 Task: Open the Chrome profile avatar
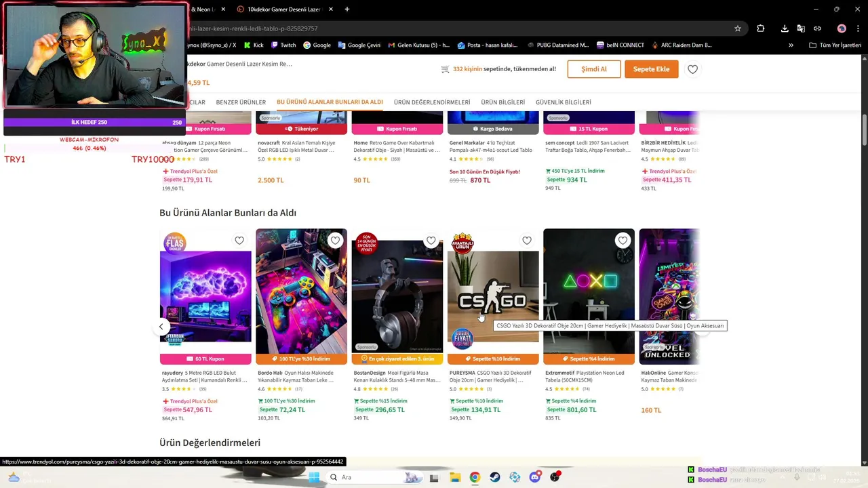point(842,28)
